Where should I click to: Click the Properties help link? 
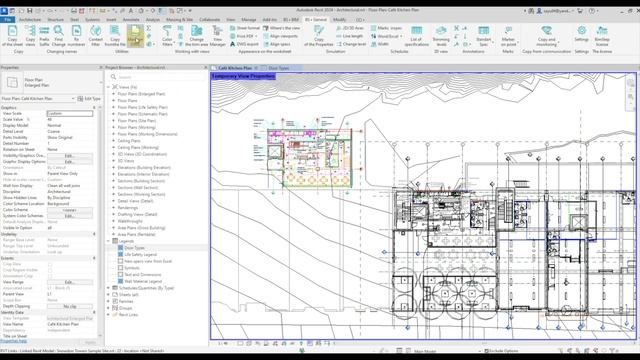click(13, 341)
